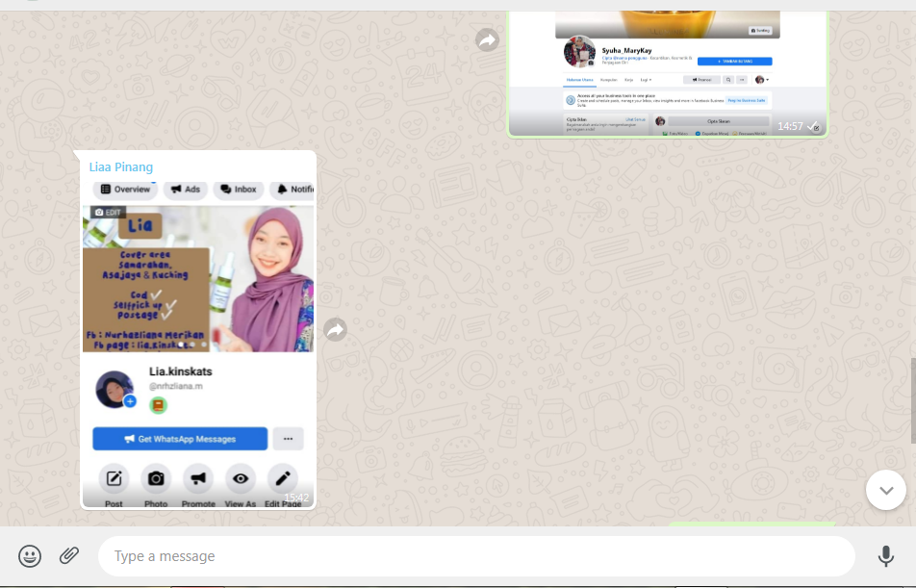This screenshot has height=588, width=916.
Task: Select the Overview tab in the screenshot
Action: pos(125,190)
